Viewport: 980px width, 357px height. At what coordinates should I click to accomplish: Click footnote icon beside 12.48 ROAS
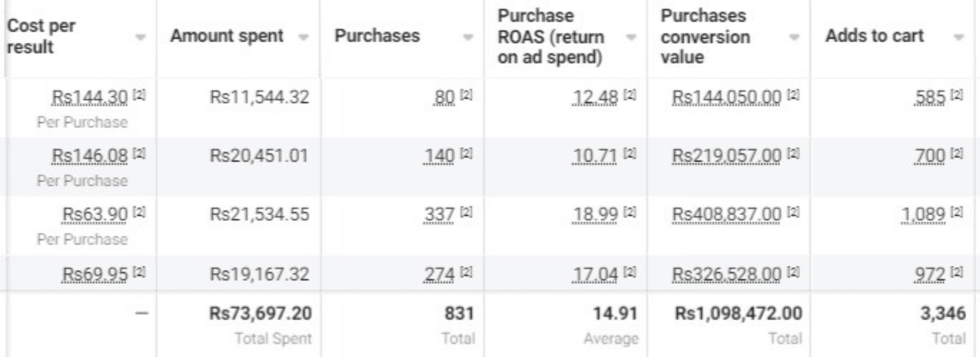pyautogui.click(x=630, y=94)
